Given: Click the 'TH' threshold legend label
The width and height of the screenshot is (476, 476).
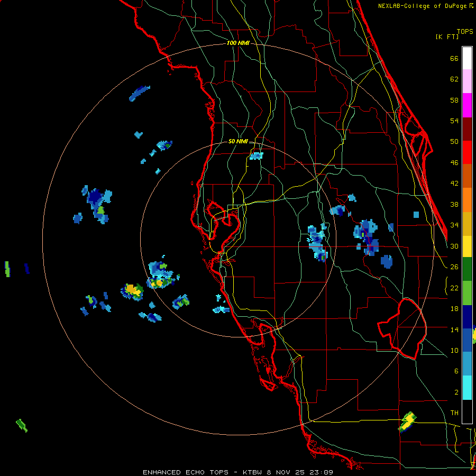Looking at the screenshot, I should (454, 413).
